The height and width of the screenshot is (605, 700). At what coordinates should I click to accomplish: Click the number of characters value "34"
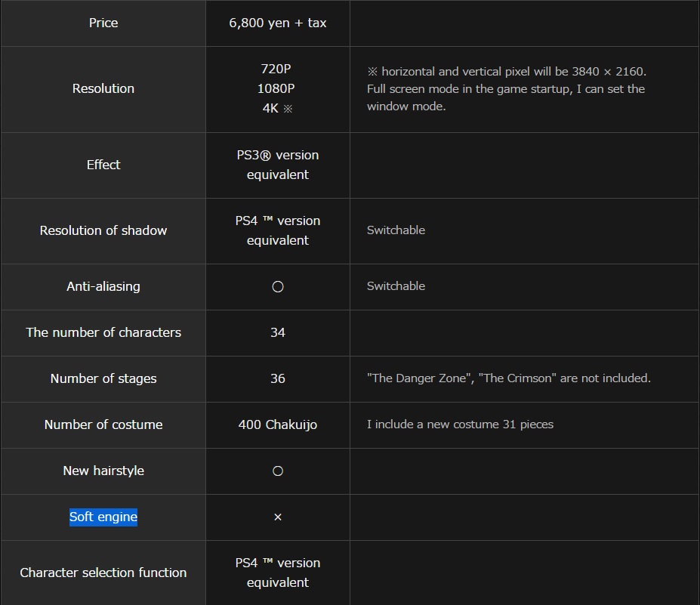tap(278, 332)
